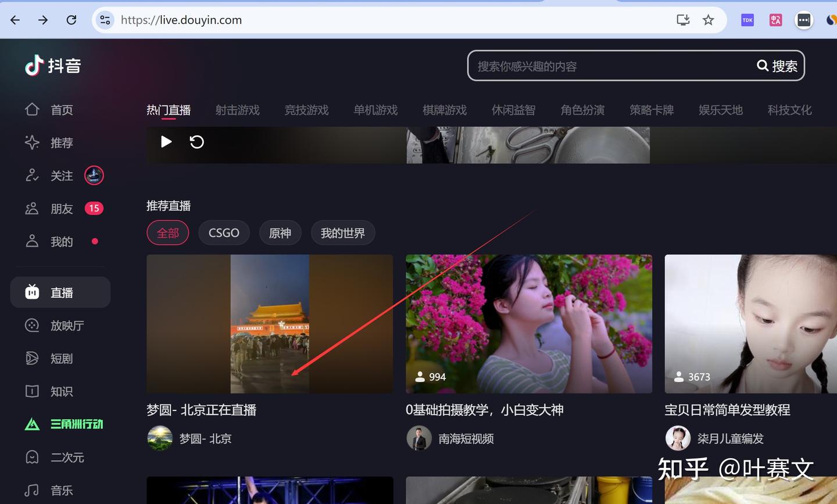Click the 三角洲行动 Delta Force icon
837x504 pixels.
(x=32, y=424)
